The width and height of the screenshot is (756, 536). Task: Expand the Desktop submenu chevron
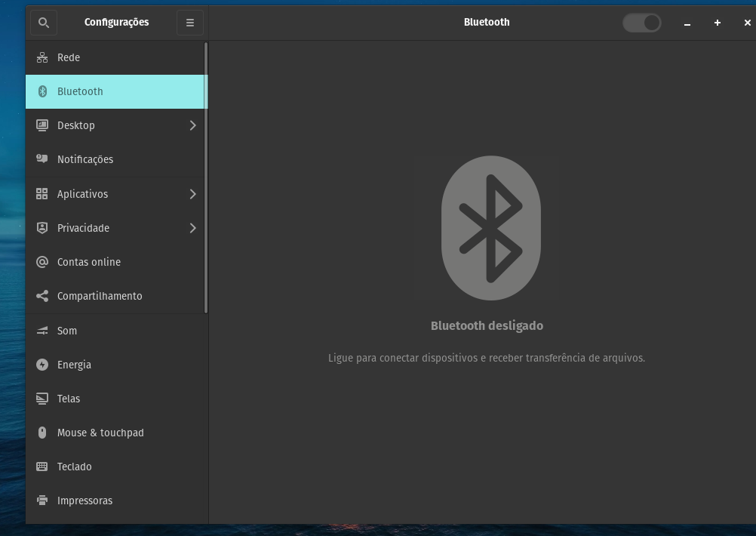(193, 125)
